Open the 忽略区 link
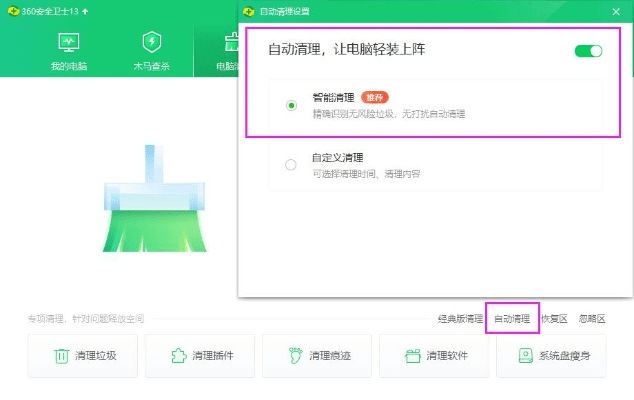The image size is (634, 400). click(x=592, y=319)
